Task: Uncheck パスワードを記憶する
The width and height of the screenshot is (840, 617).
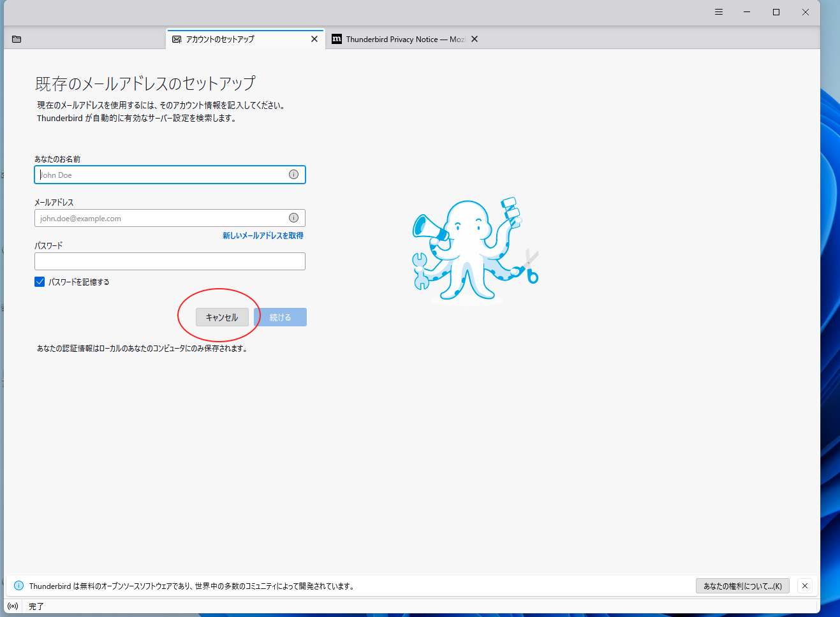Action: point(40,281)
